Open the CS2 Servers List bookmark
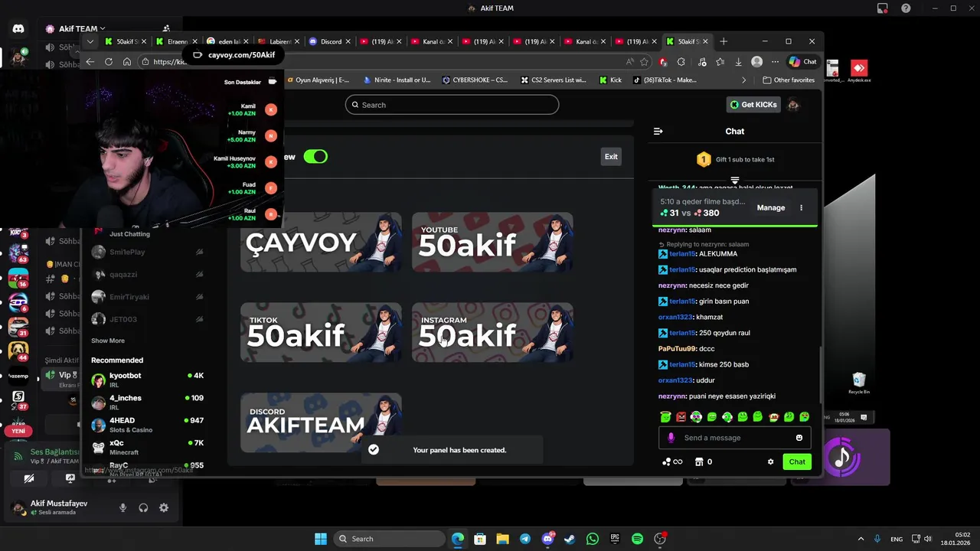 point(554,80)
